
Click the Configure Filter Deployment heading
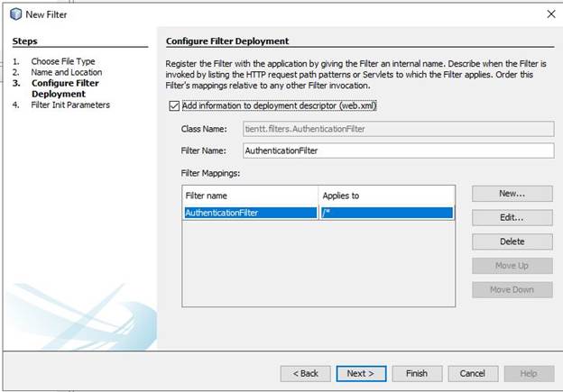(x=227, y=41)
